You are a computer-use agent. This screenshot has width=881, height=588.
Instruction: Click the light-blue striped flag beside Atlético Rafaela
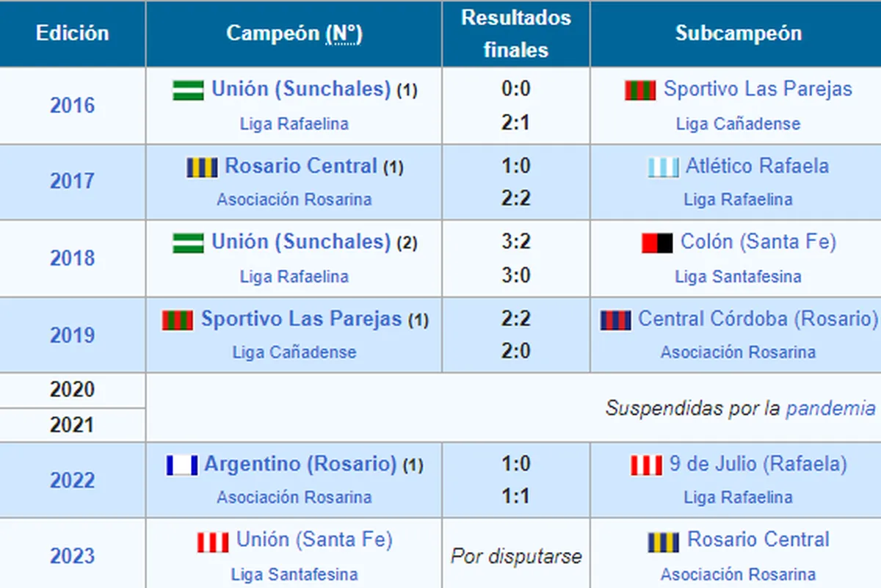[x=663, y=167]
